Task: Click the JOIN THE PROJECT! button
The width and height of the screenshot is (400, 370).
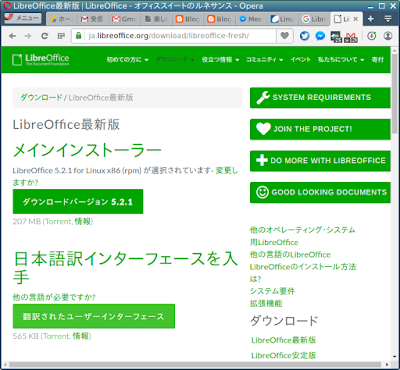Action: pos(320,129)
